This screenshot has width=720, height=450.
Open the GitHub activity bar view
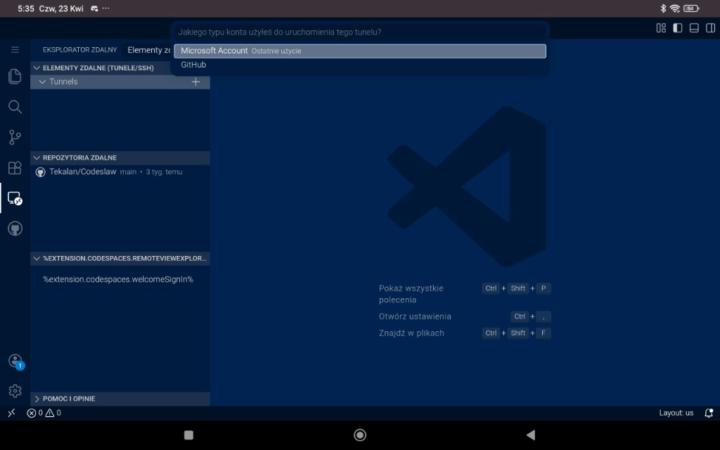point(15,228)
